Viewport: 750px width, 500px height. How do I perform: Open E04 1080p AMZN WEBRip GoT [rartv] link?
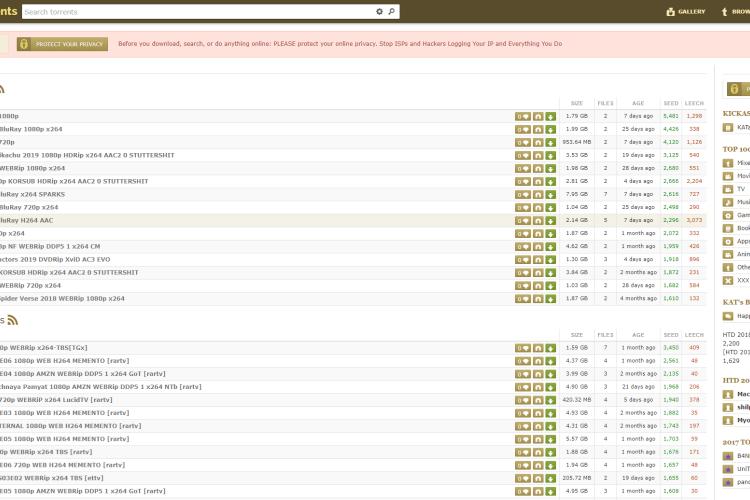(83, 374)
